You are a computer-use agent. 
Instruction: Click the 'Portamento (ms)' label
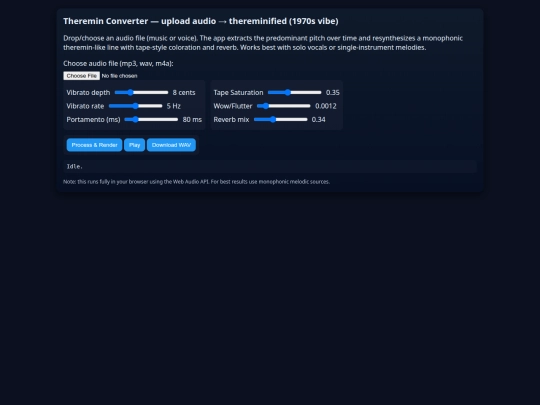tap(93, 120)
